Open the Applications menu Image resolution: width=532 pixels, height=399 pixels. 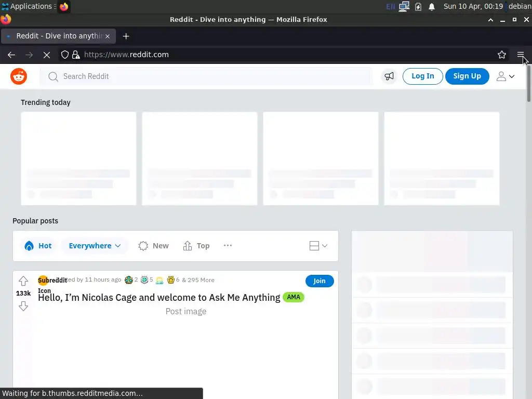pyautogui.click(x=28, y=6)
